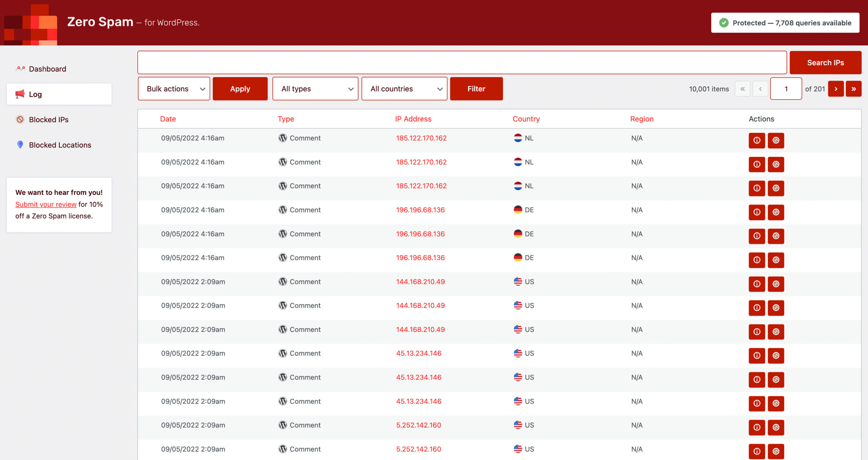This screenshot has height=460, width=868.
Task: Click the '10,001 items' count text
Action: coord(709,89)
